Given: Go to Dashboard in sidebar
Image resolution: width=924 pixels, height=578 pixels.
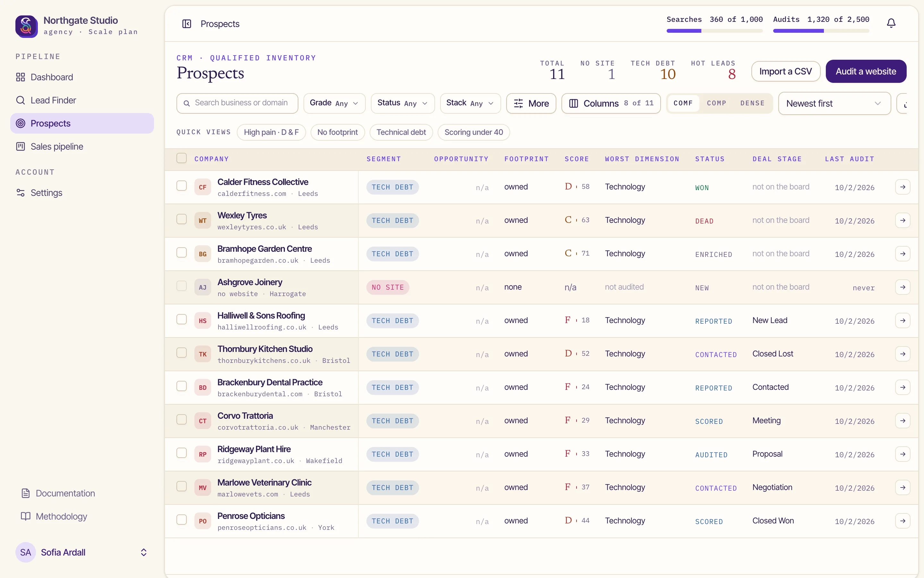Looking at the screenshot, I should (82, 77).
